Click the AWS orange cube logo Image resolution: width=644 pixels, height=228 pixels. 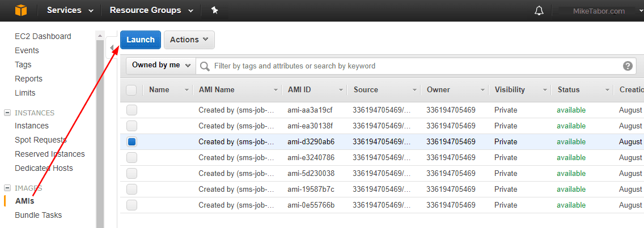pyautogui.click(x=21, y=10)
